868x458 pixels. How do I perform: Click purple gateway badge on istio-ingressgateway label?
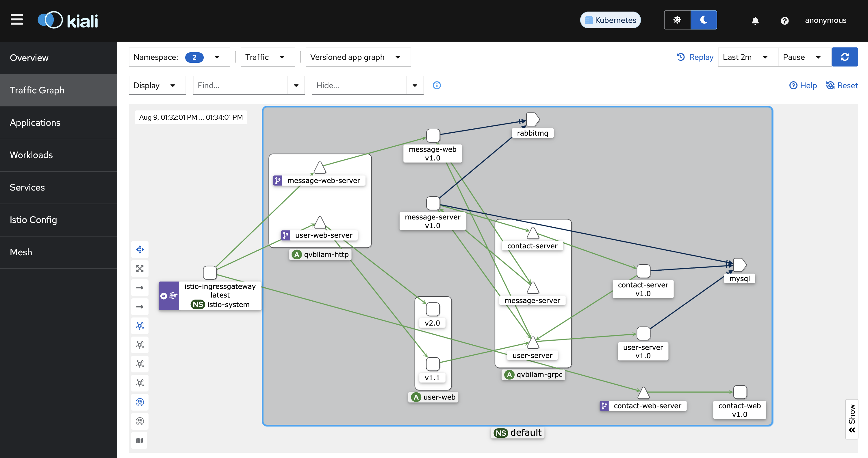[169, 296]
